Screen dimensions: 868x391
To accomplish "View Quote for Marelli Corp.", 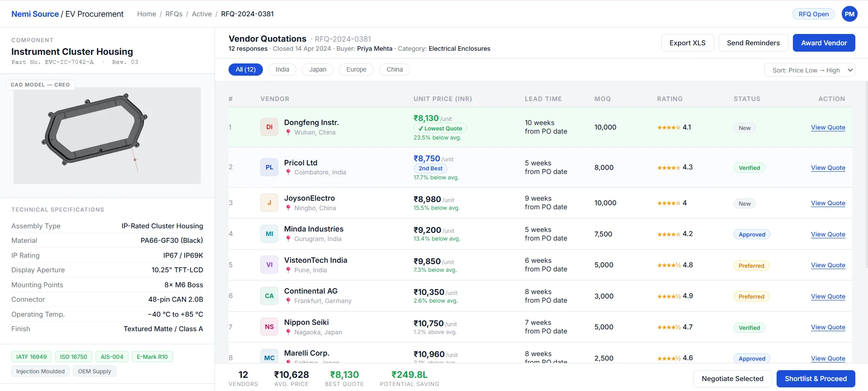I will click(x=828, y=358).
